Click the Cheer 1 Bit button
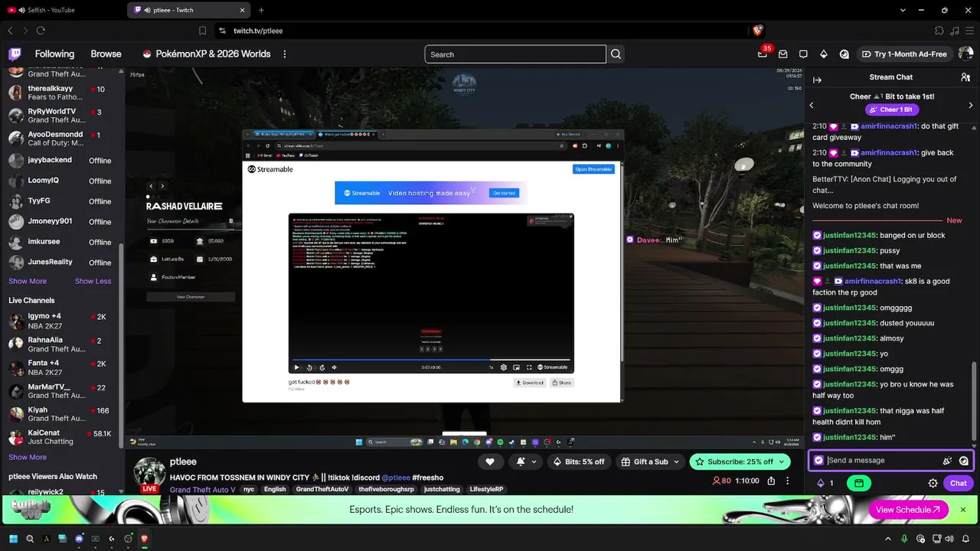Screen dimensions: 980x551 (x=892, y=109)
